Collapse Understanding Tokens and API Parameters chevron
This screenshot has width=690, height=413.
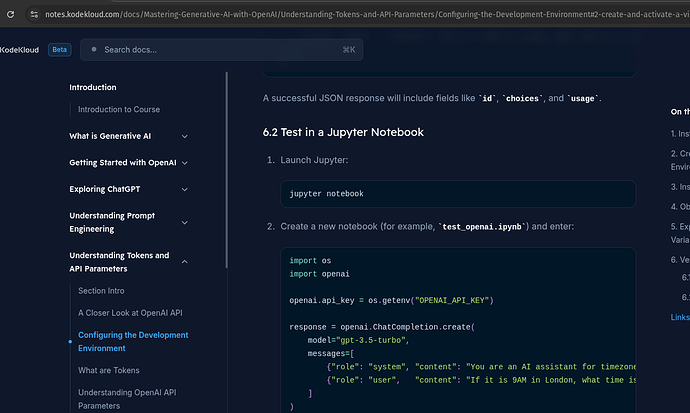point(185,262)
